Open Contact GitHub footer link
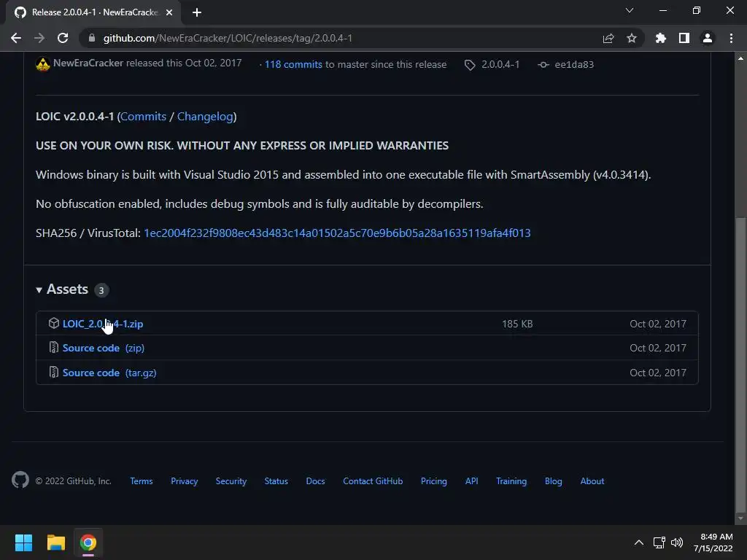747x560 pixels. (373, 481)
